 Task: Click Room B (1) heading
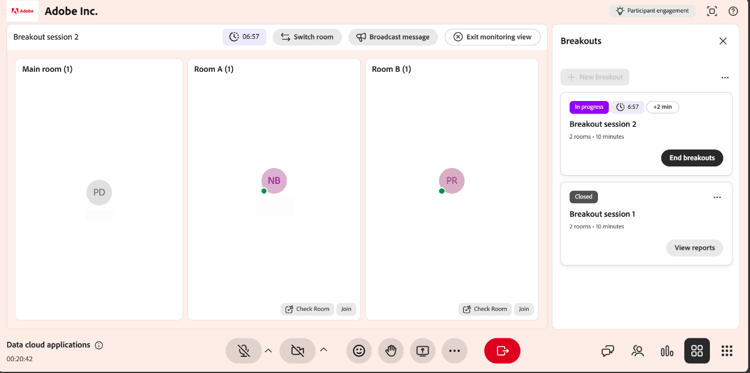click(x=391, y=69)
